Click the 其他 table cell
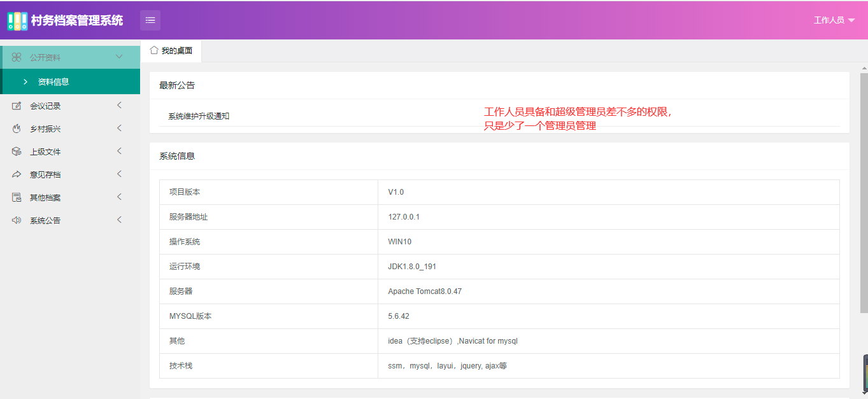This screenshot has height=399, width=868. tap(269, 341)
